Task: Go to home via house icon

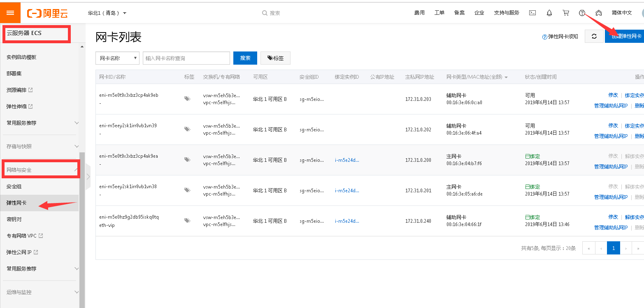Action: 599,13
